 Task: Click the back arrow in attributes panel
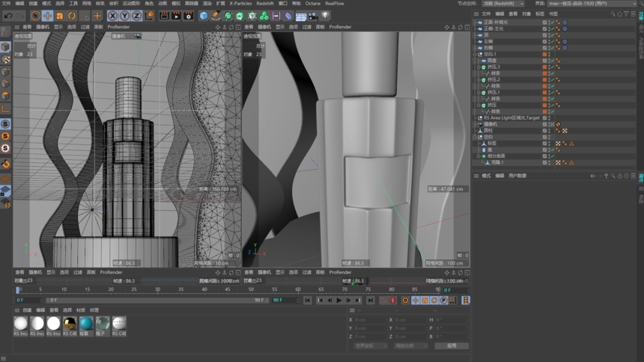point(592,176)
